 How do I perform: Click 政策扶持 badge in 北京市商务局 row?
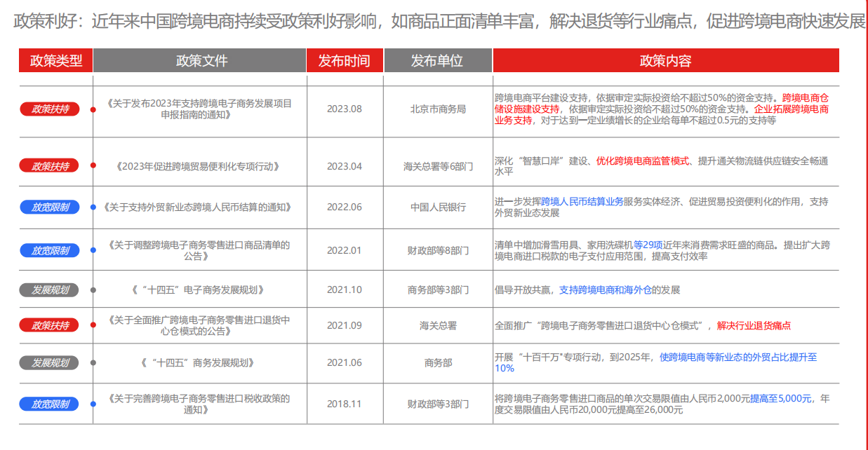49,109
